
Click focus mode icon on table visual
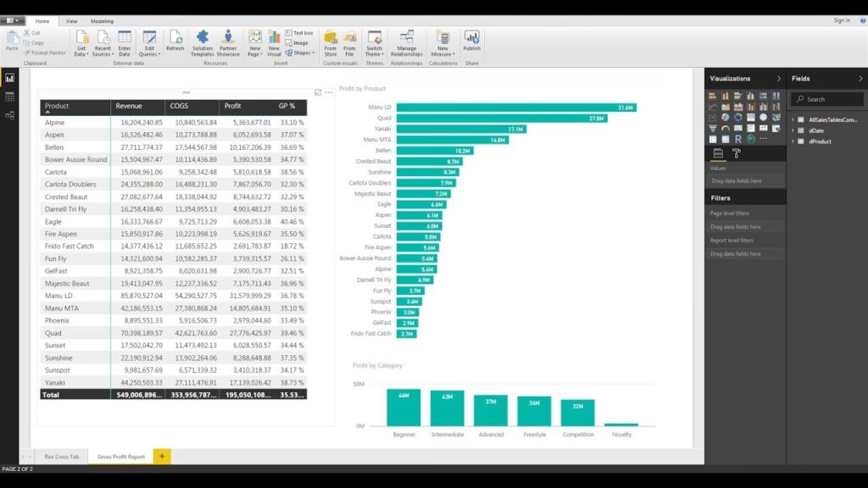(x=318, y=92)
